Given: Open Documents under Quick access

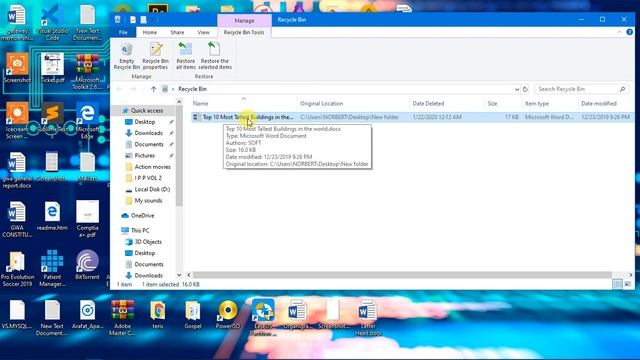Looking at the screenshot, I should 149,144.
